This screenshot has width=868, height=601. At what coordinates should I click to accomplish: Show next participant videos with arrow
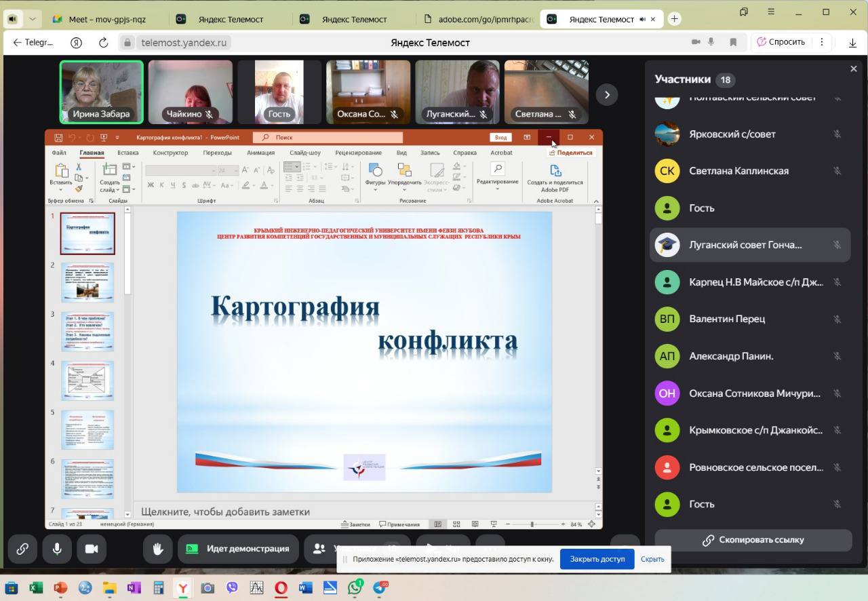coord(607,94)
